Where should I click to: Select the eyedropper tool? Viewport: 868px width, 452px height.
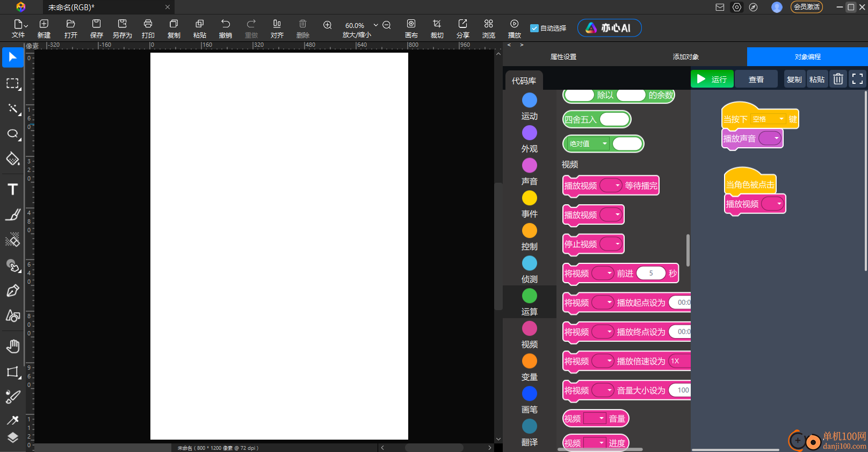click(x=13, y=420)
